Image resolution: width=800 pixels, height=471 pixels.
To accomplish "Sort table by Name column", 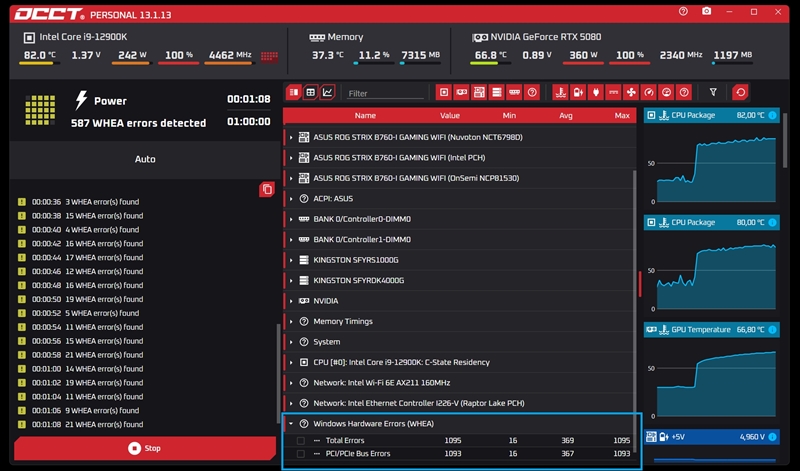I will [x=365, y=115].
